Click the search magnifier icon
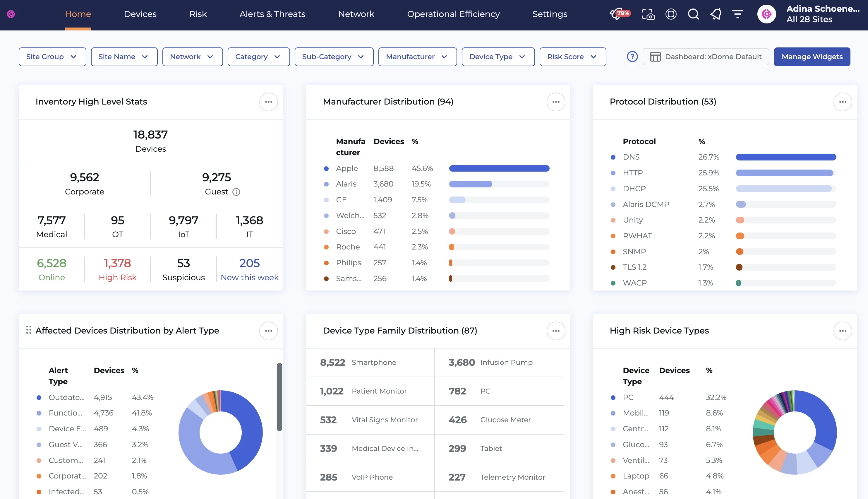Viewport: 868px width, 499px height. point(693,14)
